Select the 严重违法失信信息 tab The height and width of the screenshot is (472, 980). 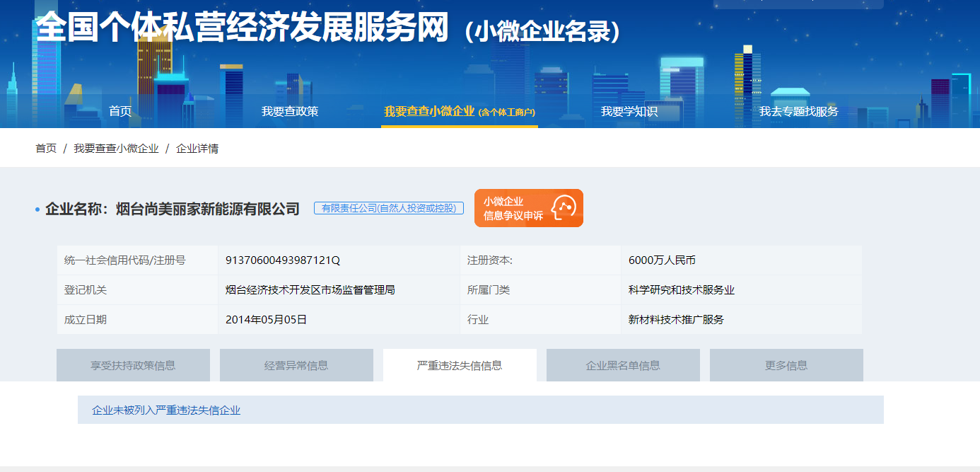tap(460, 365)
